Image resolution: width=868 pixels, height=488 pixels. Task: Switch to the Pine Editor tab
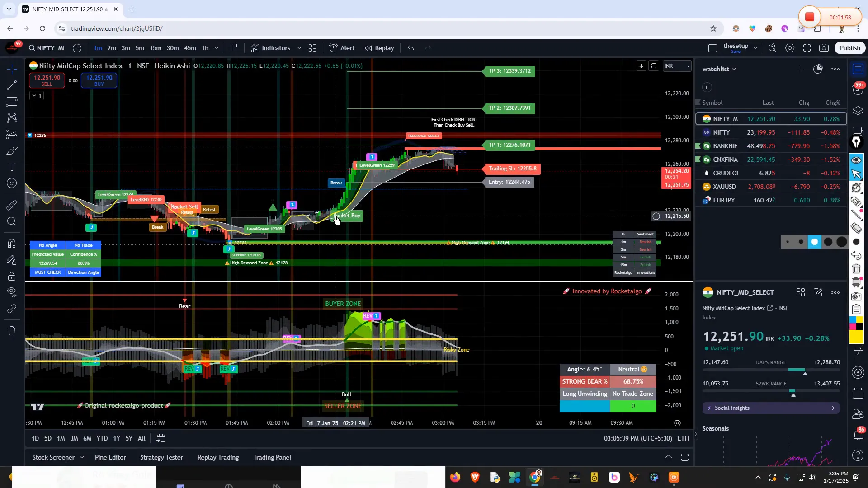click(110, 457)
